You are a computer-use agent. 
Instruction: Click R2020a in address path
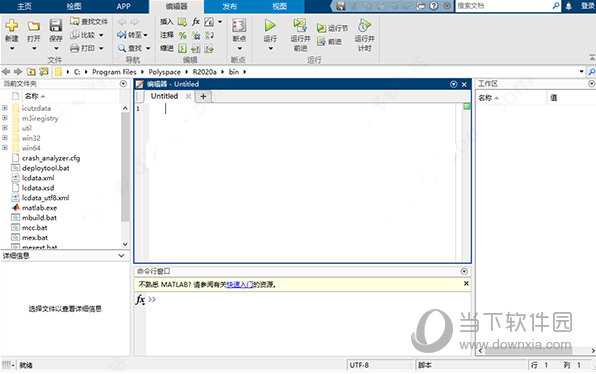(204, 72)
